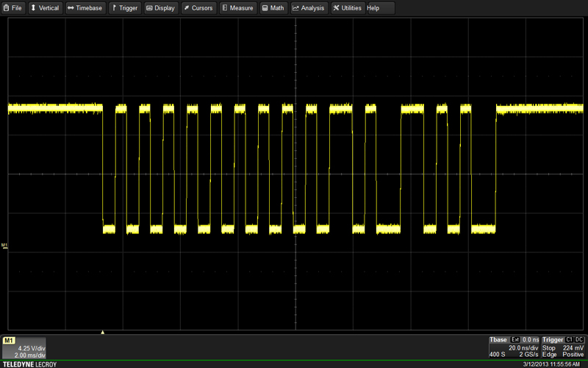The height and width of the screenshot is (368, 588).
Task: Open the Utilities wrench menu
Action: pos(347,8)
